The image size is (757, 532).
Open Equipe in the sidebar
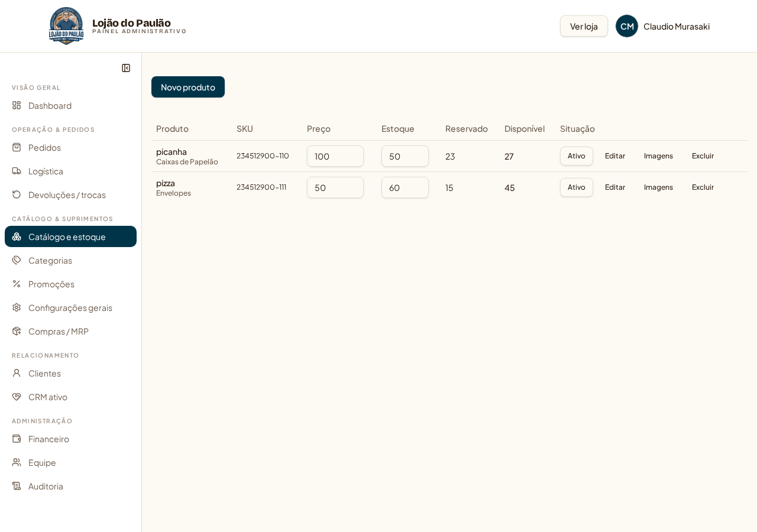[70, 462]
